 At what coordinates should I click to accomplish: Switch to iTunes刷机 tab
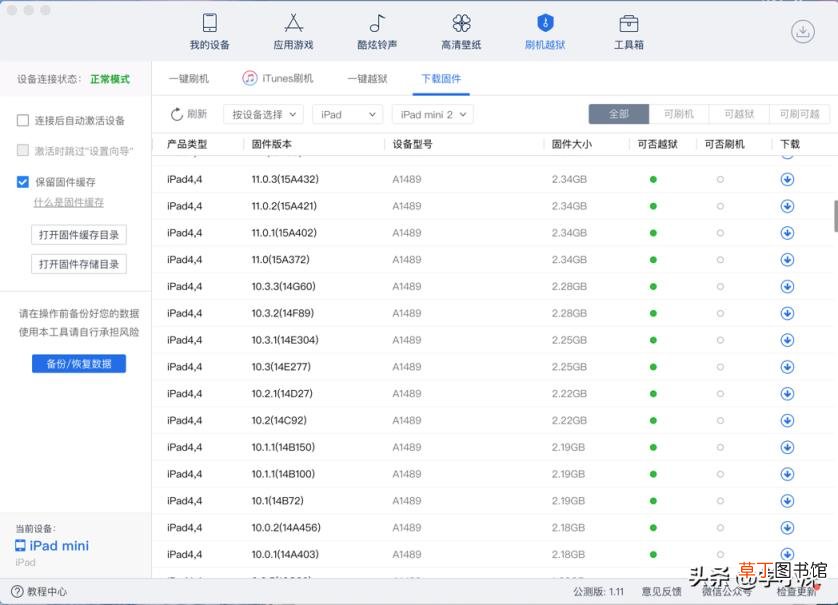[278, 79]
